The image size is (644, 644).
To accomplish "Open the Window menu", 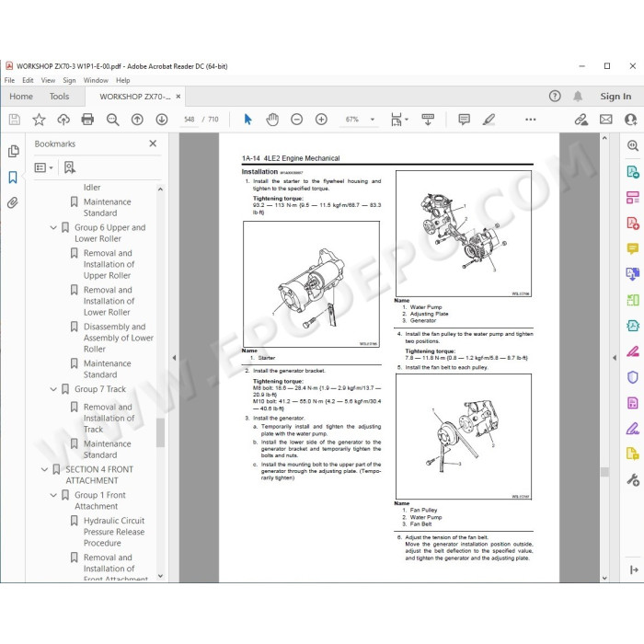I will tap(96, 80).
